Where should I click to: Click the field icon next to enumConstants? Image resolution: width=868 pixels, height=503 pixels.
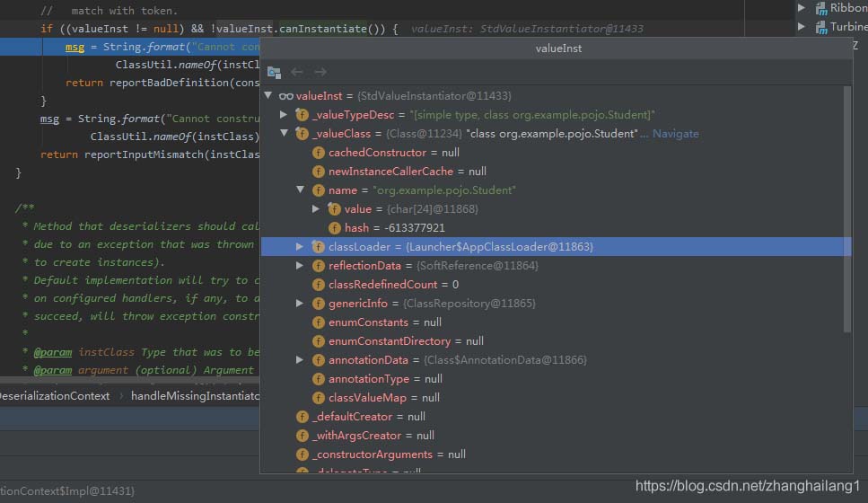[x=318, y=322]
